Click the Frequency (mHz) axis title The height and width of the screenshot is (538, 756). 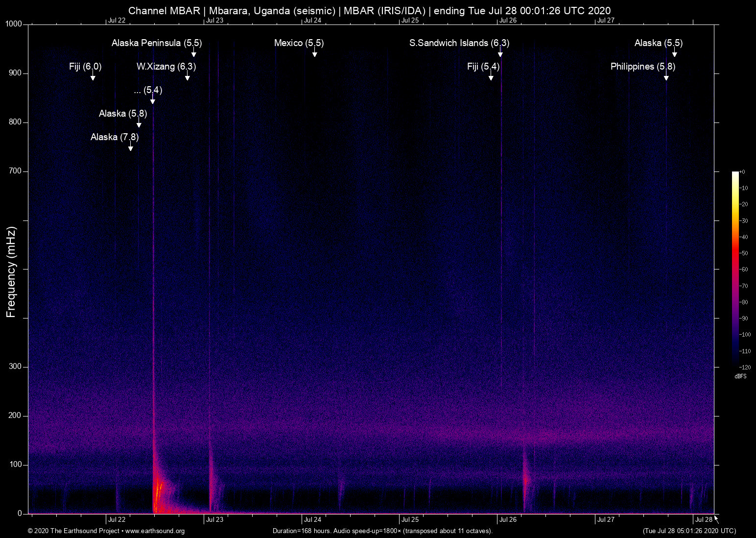11,272
